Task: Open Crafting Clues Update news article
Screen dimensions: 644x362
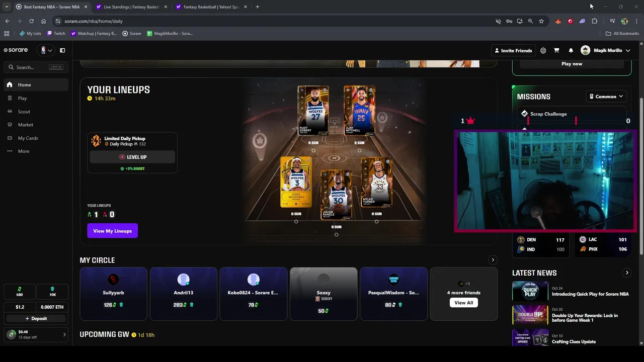Action: click(x=572, y=339)
